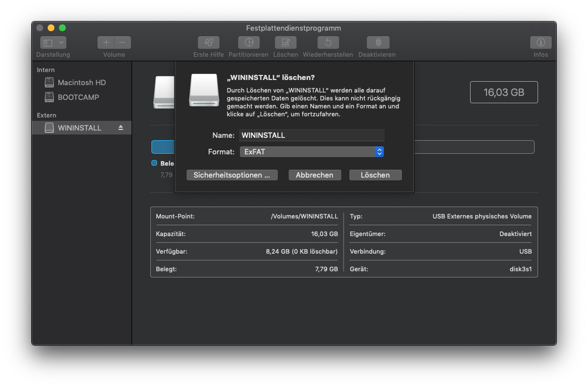Open Sicherheitsoptionen in the erase dialog
This screenshot has height=387, width=588.
pos(232,175)
